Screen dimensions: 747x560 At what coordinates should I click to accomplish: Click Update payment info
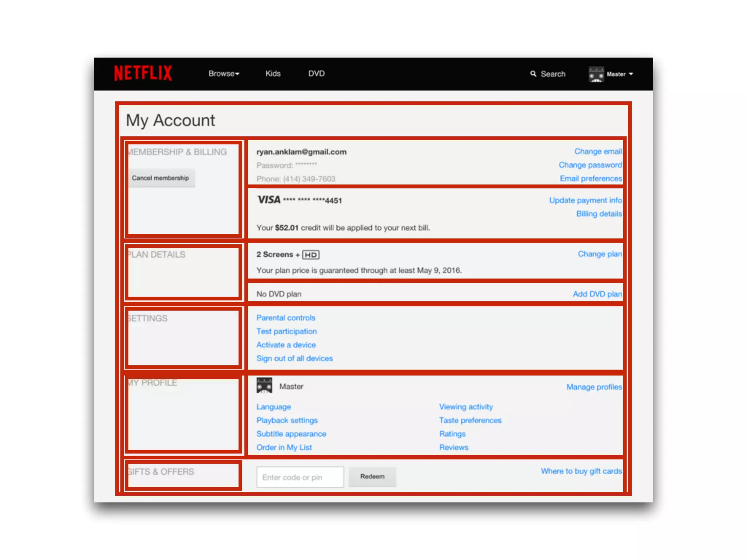585,200
